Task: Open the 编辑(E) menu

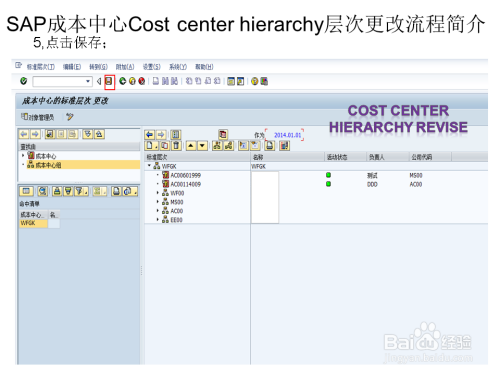Action: pyautogui.click(x=72, y=67)
